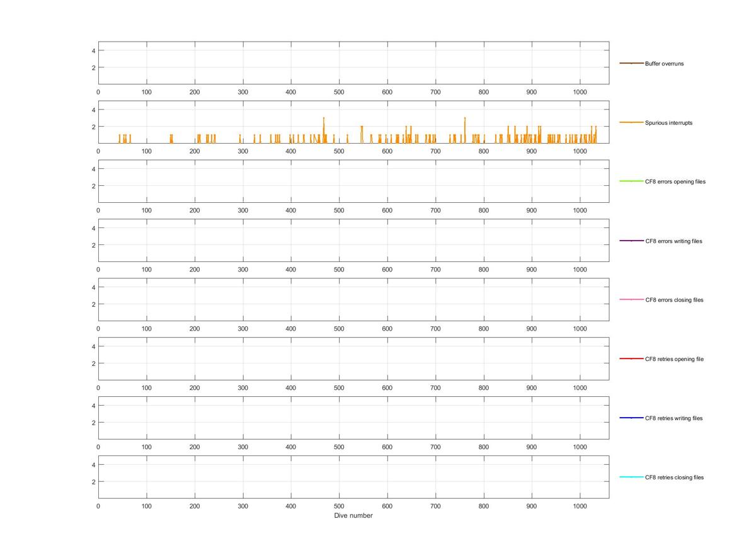This screenshot has width=756, height=560.
Task: Click the "Spurious interrupts" legend label
Action: [668, 123]
